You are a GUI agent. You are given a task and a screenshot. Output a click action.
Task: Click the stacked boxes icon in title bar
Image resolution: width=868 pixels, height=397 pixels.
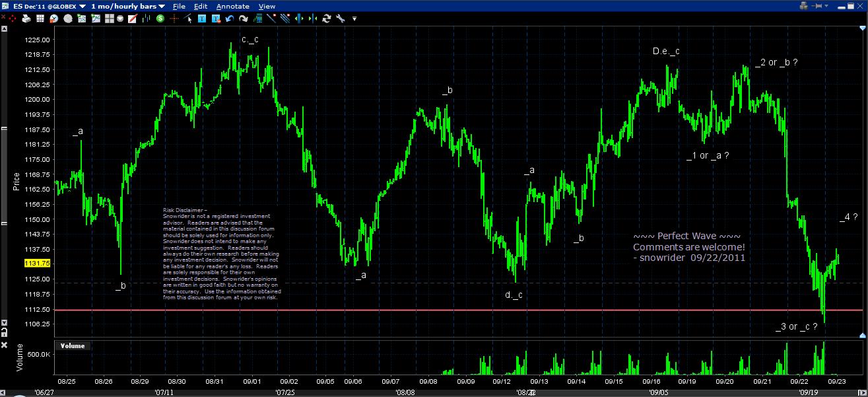[803, 6]
